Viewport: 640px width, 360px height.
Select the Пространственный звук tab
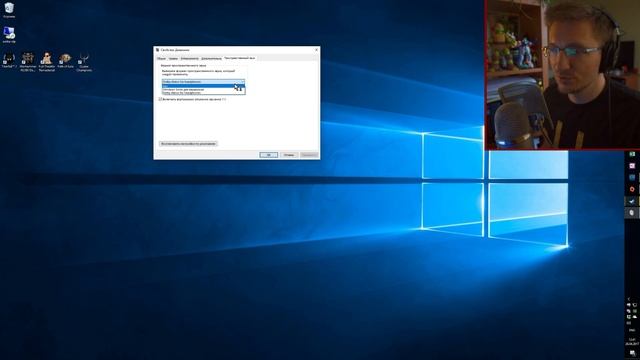tap(240, 58)
